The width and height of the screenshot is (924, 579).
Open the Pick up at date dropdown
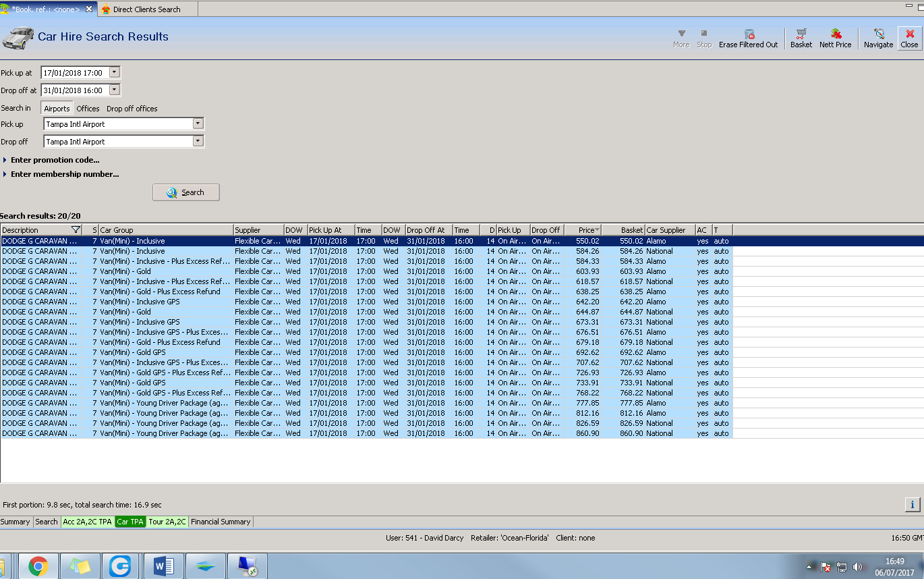[x=114, y=72]
